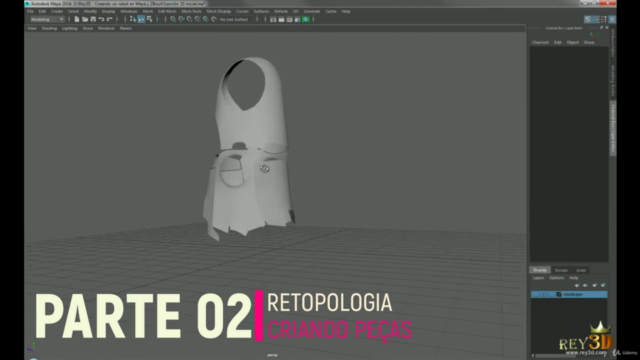Switch to the Display layer tab
The image size is (640, 360).
click(x=540, y=270)
